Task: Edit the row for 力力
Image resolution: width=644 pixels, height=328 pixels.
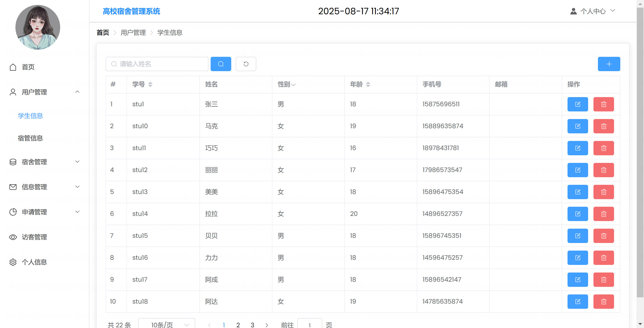Action: [578, 258]
